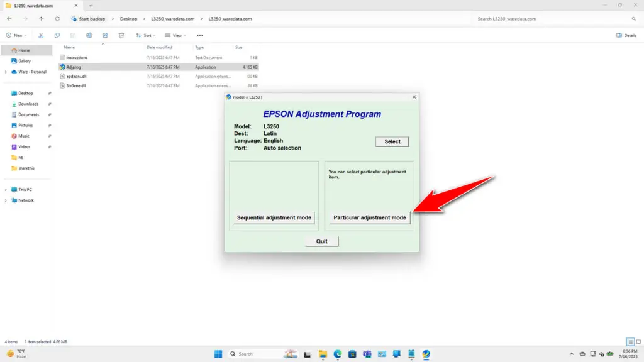Expand This PC tree node
This screenshot has height=362, width=644.
point(6,190)
